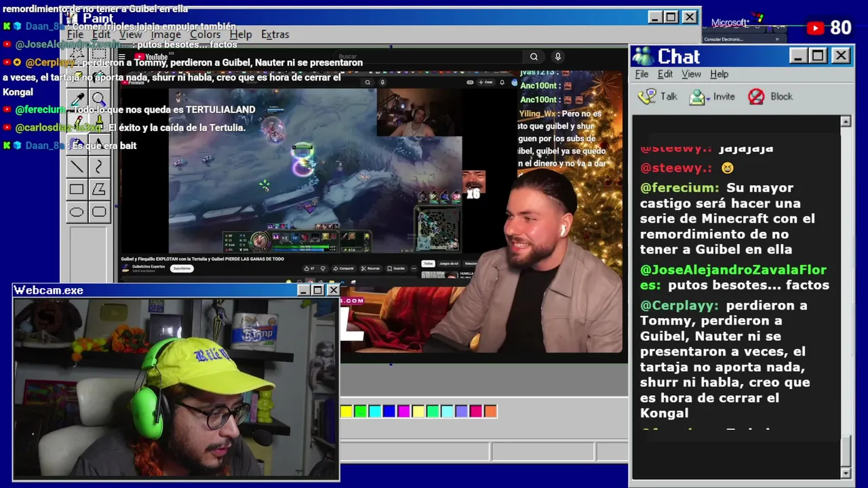
Task: Select the straight Line tool in Paint
Action: coord(77,167)
